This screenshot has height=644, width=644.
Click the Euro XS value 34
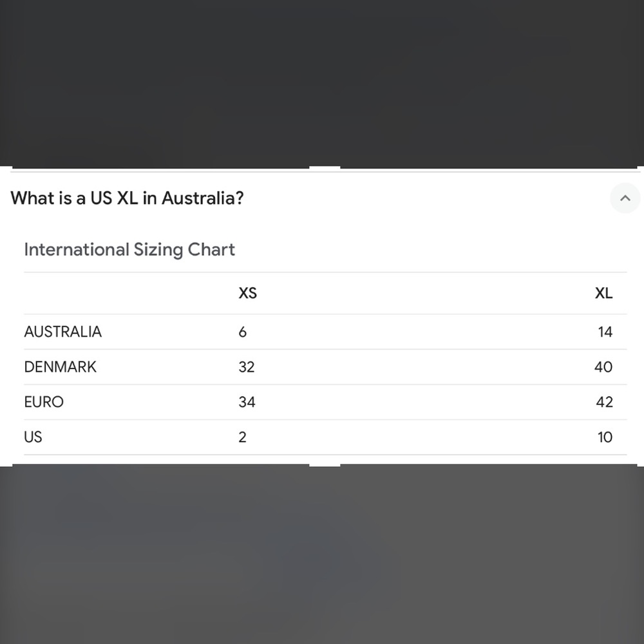click(x=247, y=402)
